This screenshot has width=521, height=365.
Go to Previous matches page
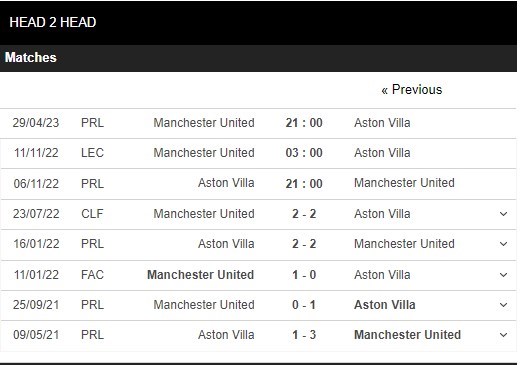412,90
